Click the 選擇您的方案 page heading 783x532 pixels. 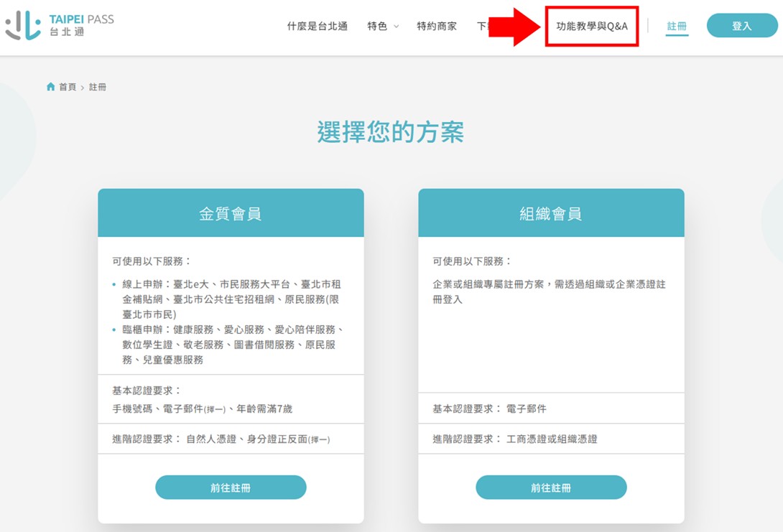point(391,132)
